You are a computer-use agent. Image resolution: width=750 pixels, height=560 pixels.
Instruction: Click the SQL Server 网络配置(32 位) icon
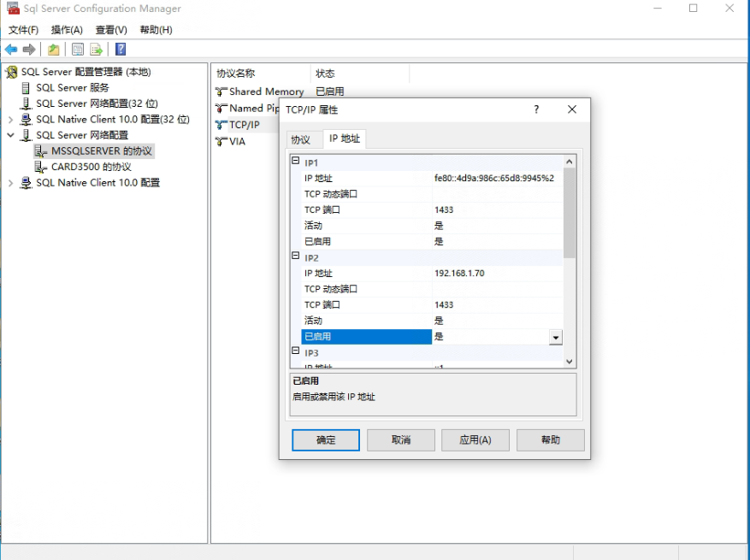click(26, 103)
